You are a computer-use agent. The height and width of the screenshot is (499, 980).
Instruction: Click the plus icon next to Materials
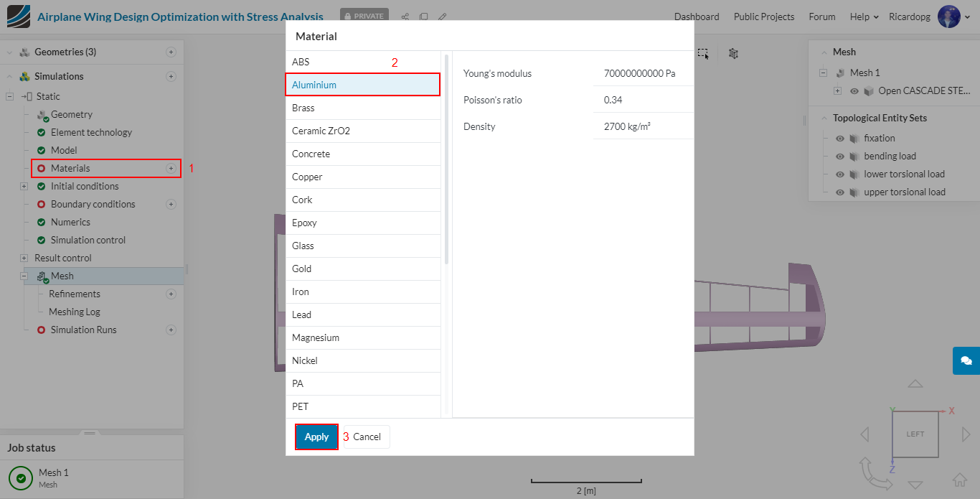(171, 168)
